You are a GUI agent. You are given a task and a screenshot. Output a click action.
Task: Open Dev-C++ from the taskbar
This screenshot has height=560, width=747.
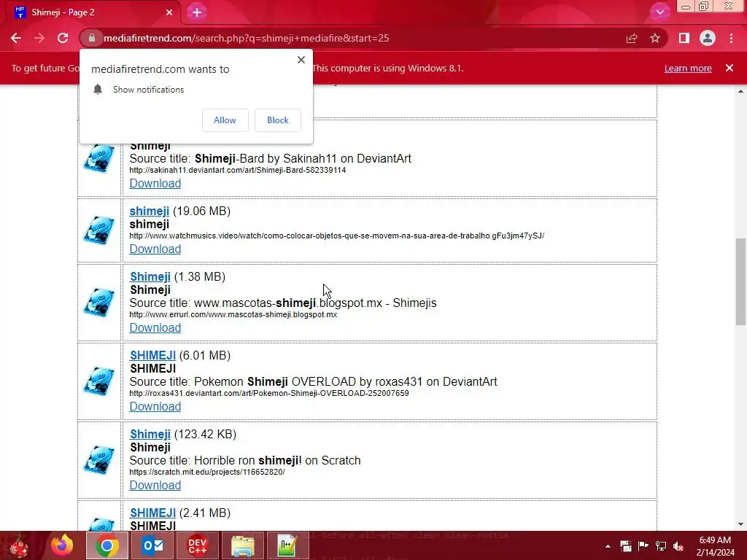197,545
